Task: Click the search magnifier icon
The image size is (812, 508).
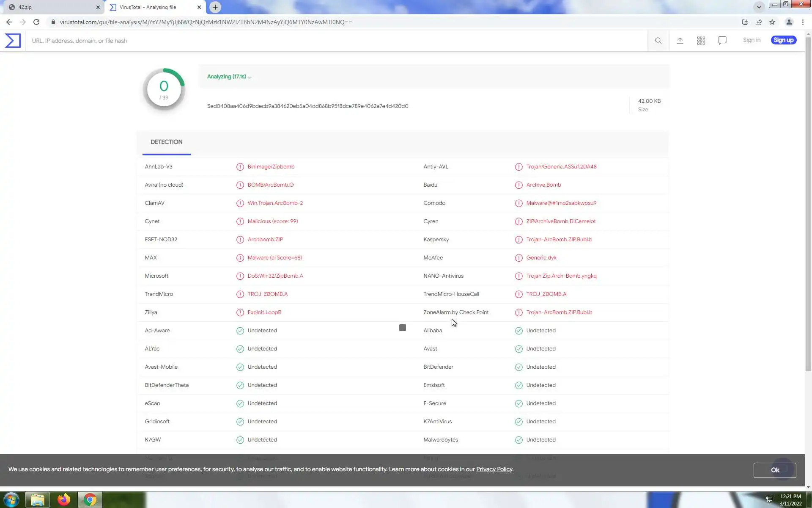Action: tap(658, 41)
